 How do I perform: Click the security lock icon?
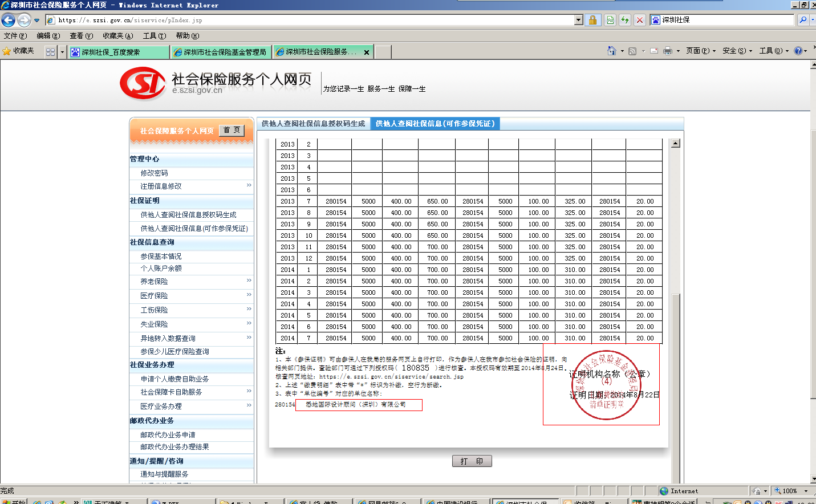(592, 20)
